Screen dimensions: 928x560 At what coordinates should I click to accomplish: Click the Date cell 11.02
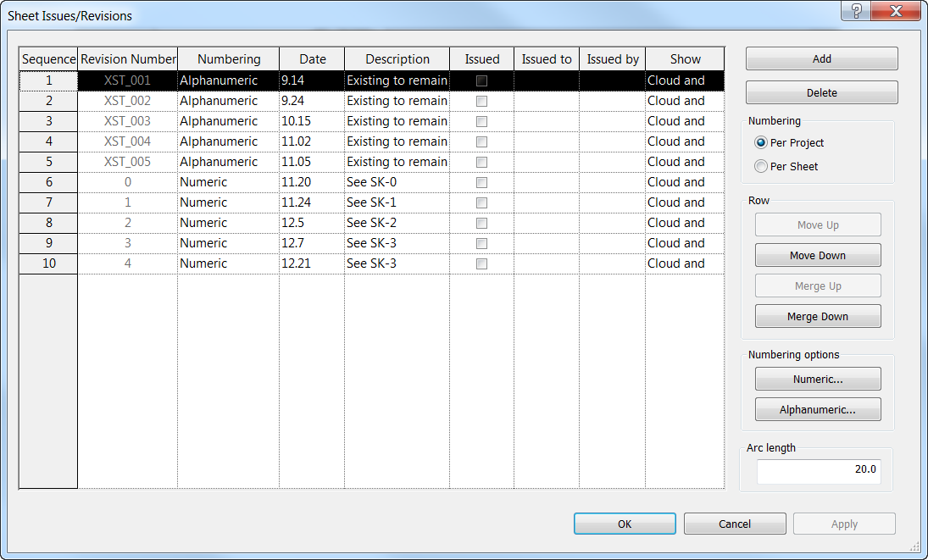point(312,141)
